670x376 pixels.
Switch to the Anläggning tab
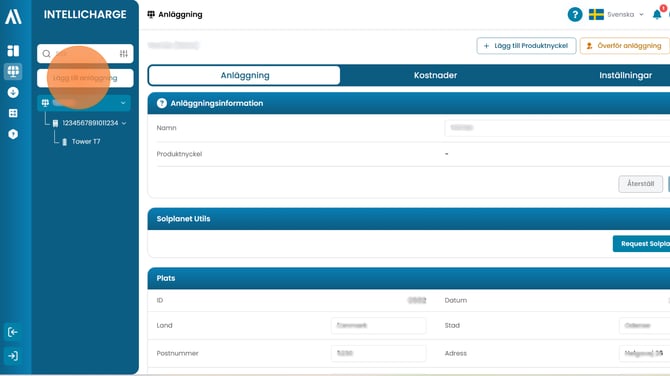[244, 75]
